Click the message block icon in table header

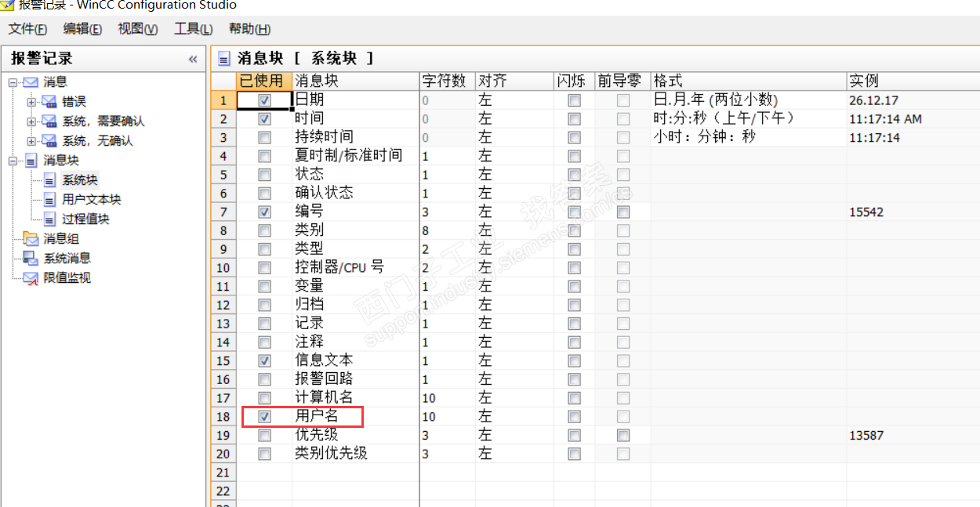pyautogui.click(x=224, y=59)
